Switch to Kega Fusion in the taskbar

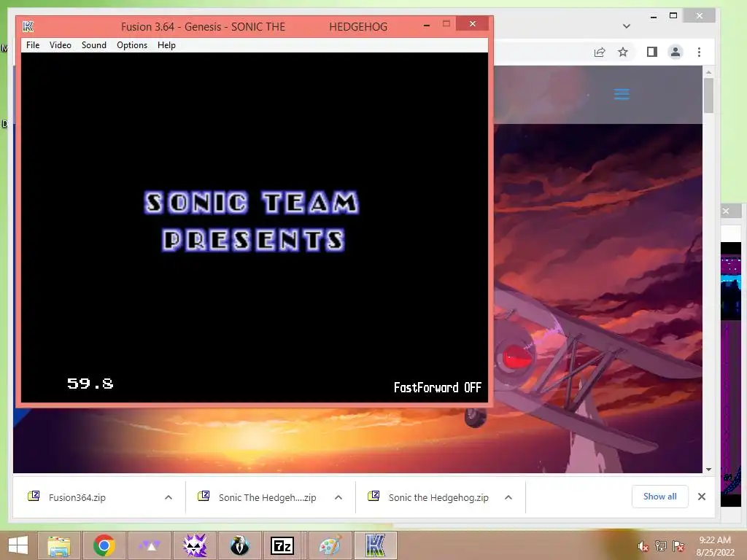coord(376,545)
